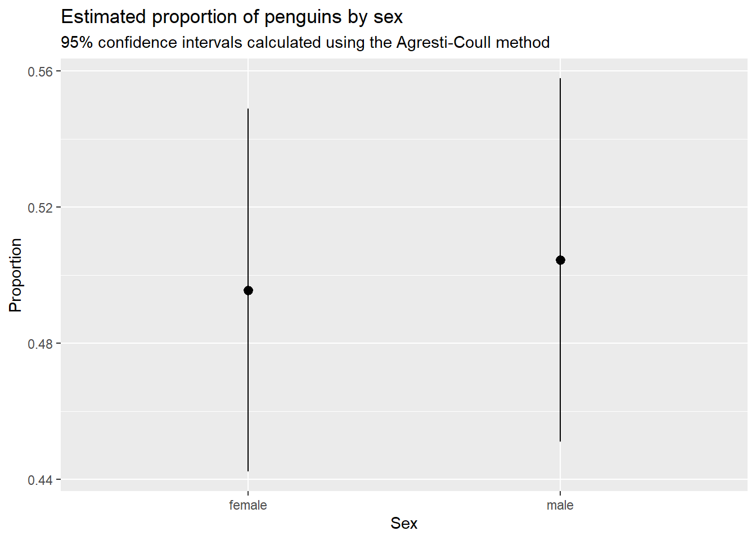The height and width of the screenshot is (540, 756).
Task: Click the y-axis tick mark beside 0.48
Action: [58, 343]
